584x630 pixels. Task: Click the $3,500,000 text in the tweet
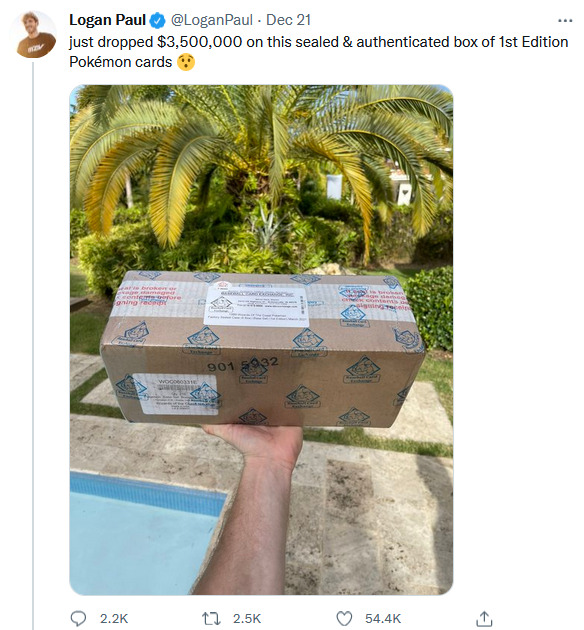(x=200, y=42)
